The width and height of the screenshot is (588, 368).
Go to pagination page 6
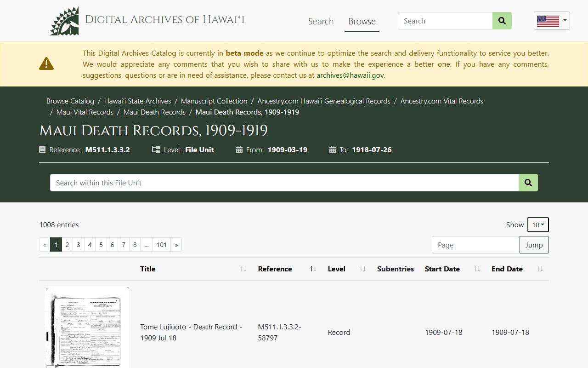tap(112, 245)
